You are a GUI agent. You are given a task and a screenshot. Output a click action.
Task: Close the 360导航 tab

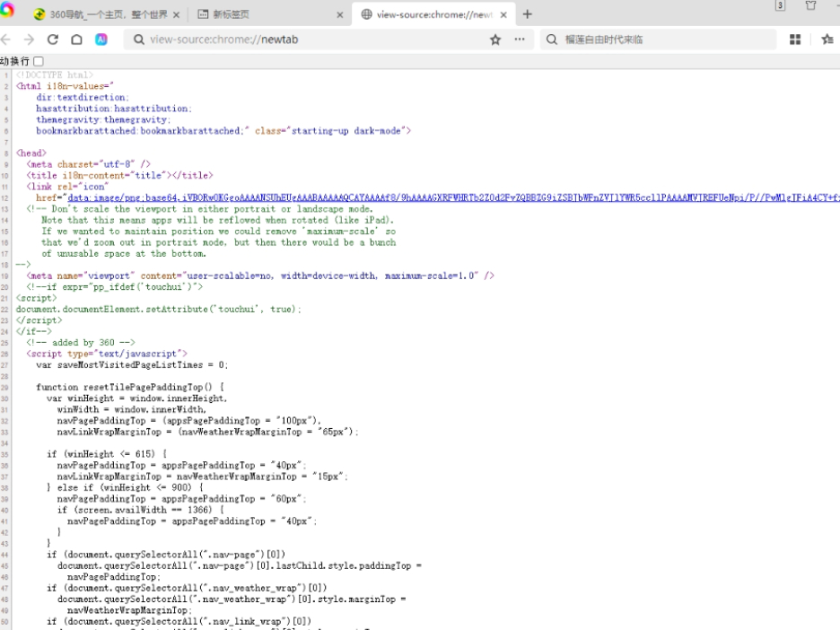[x=176, y=15]
